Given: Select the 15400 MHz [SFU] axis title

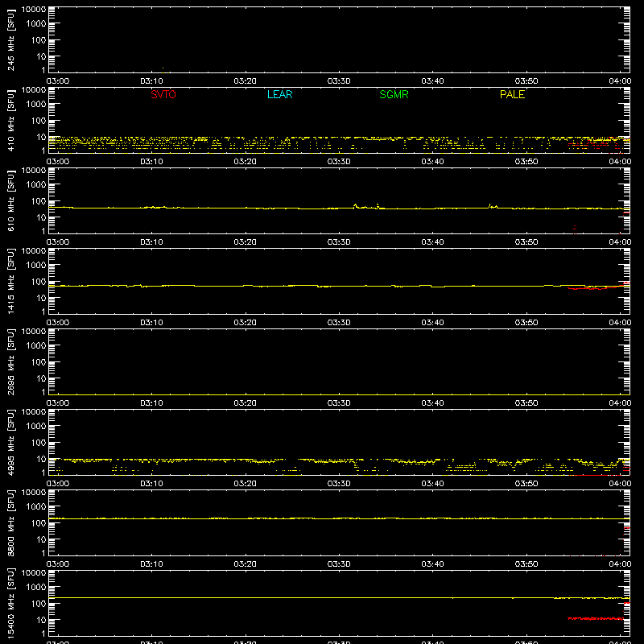Looking at the screenshot, I should click(10, 603).
